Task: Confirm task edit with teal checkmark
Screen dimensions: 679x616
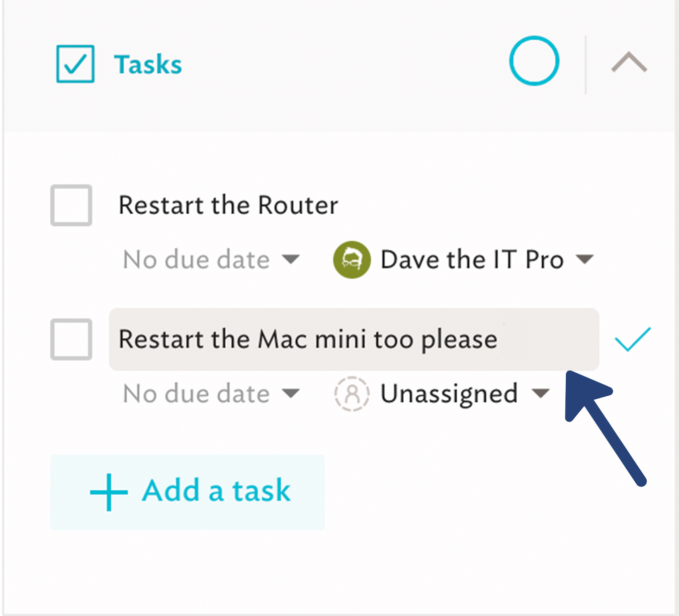Action: coord(633,339)
